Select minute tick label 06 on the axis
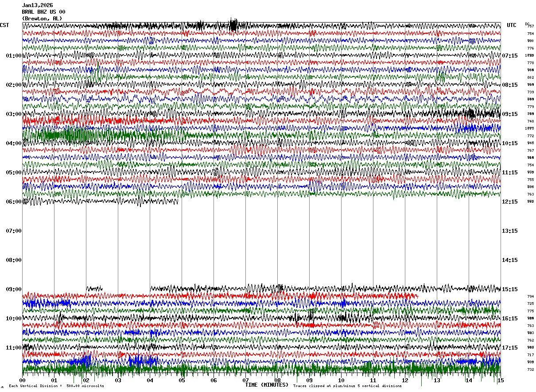This screenshot has height=392, width=536. [x=214, y=380]
